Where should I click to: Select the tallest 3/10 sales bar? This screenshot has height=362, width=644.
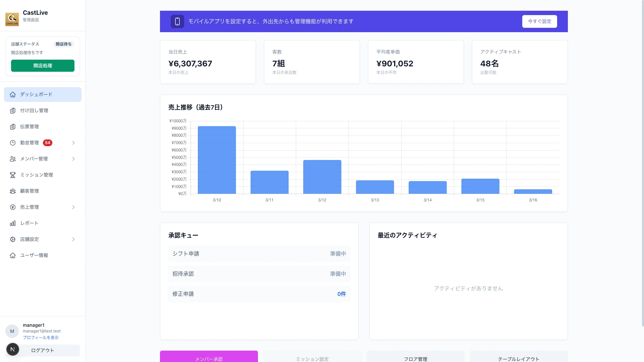(x=217, y=160)
